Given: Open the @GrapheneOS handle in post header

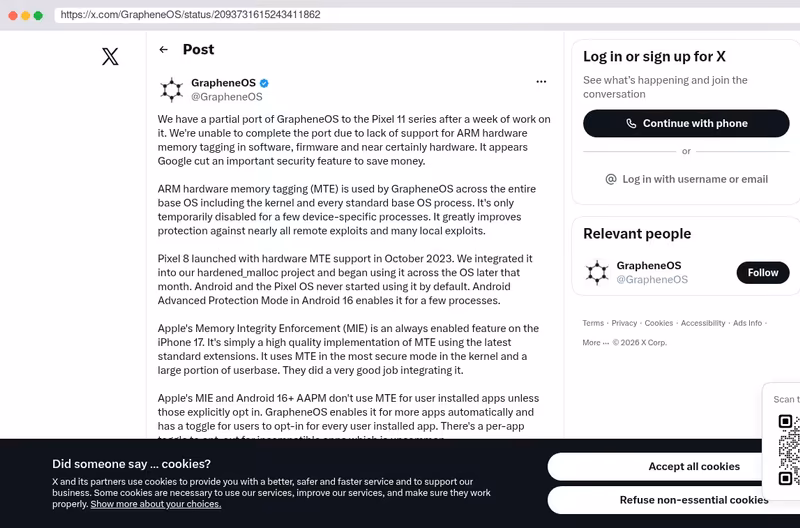Looking at the screenshot, I should click(x=227, y=97).
